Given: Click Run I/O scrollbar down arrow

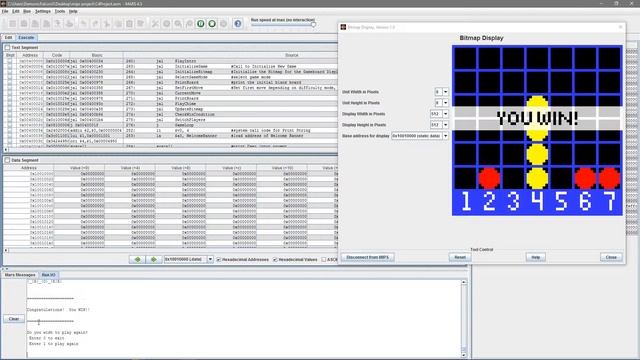Looking at the screenshot, I should [464, 355].
